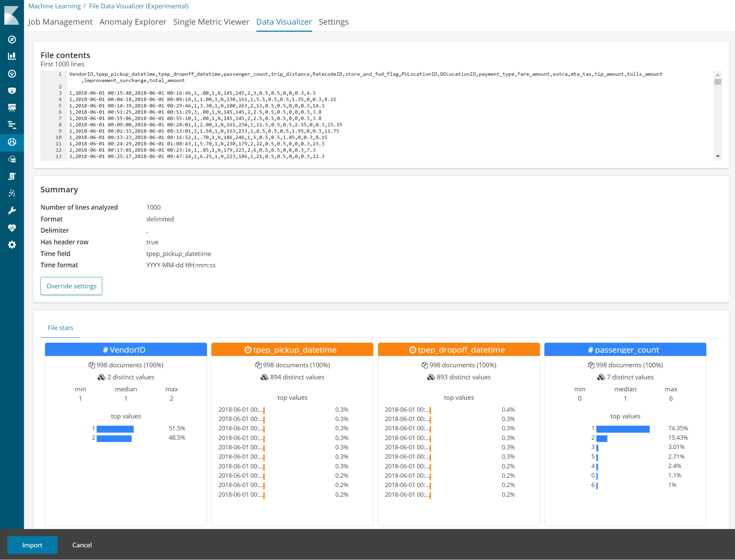Click the Import button
Screen dimensions: 735x560
point(33,545)
